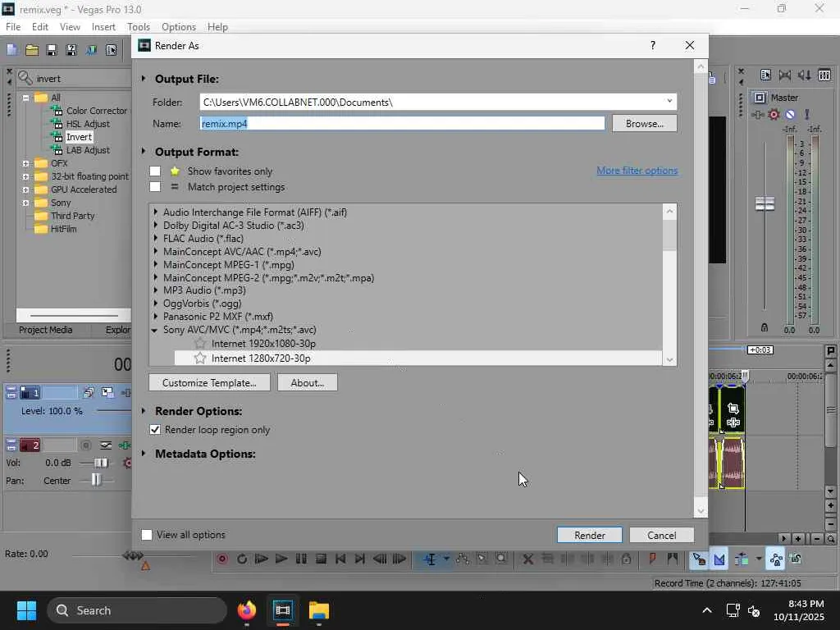Screen dimensions: 840x630
Task: Click Go to End transport button
Action: point(360,559)
